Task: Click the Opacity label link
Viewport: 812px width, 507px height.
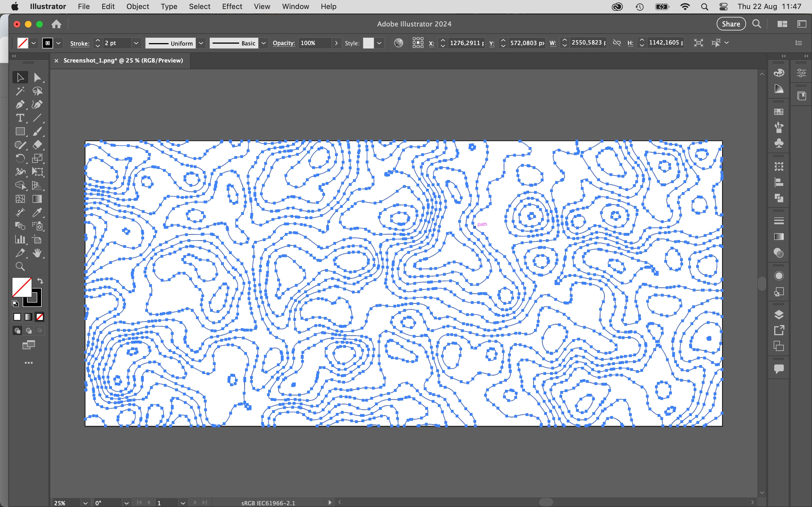Action: [x=284, y=43]
